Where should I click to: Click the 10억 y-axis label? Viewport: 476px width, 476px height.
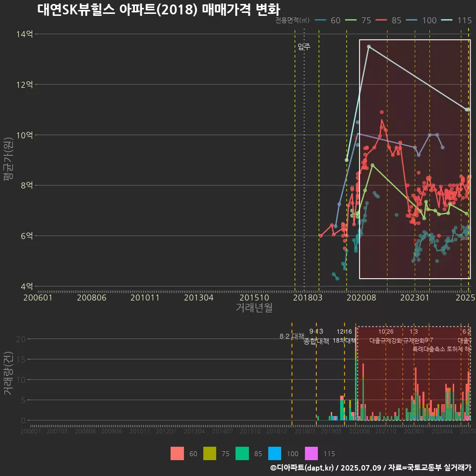coord(25,135)
